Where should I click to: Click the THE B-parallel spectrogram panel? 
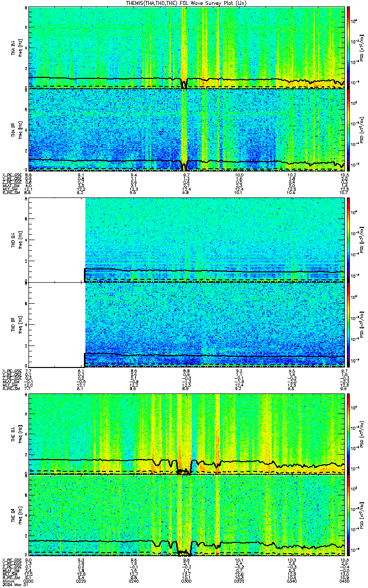[x=186, y=515]
